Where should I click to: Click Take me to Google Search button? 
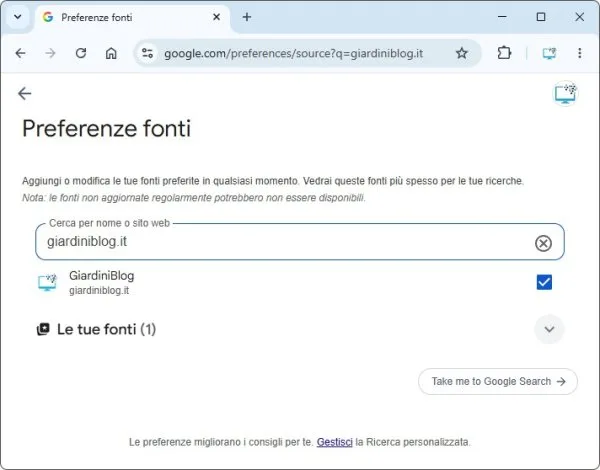[498, 381]
